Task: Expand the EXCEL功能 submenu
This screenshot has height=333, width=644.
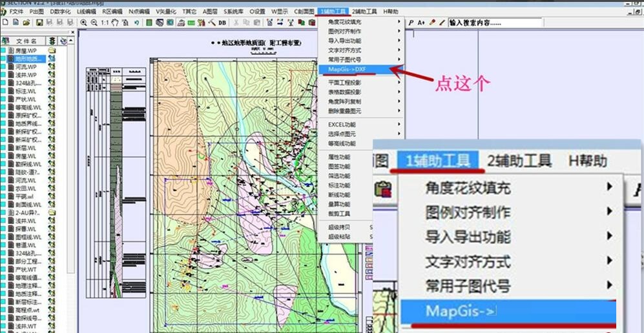Action: click(x=361, y=125)
